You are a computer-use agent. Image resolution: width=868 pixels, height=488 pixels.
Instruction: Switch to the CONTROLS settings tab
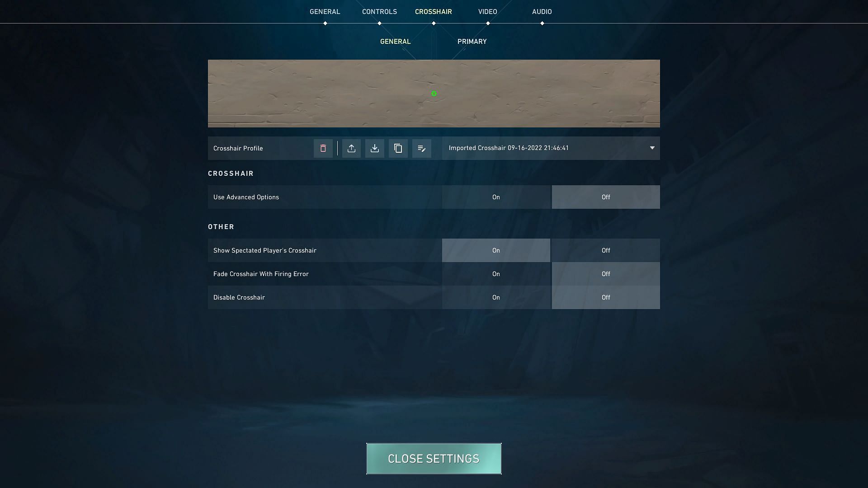pyautogui.click(x=379, y=11)
